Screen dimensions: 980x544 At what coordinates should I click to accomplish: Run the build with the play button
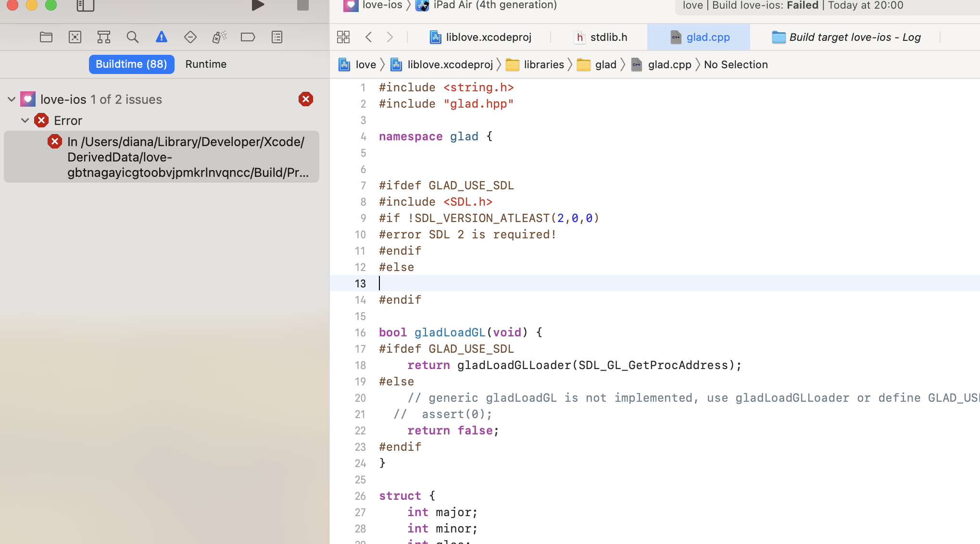click(x=258, y=5)
